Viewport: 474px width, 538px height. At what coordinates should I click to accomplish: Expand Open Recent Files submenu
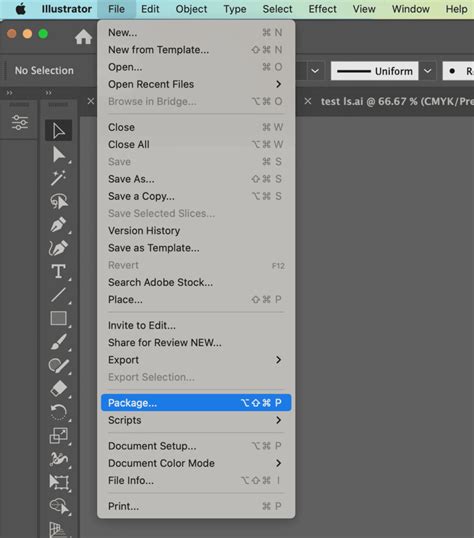(196, 84)
